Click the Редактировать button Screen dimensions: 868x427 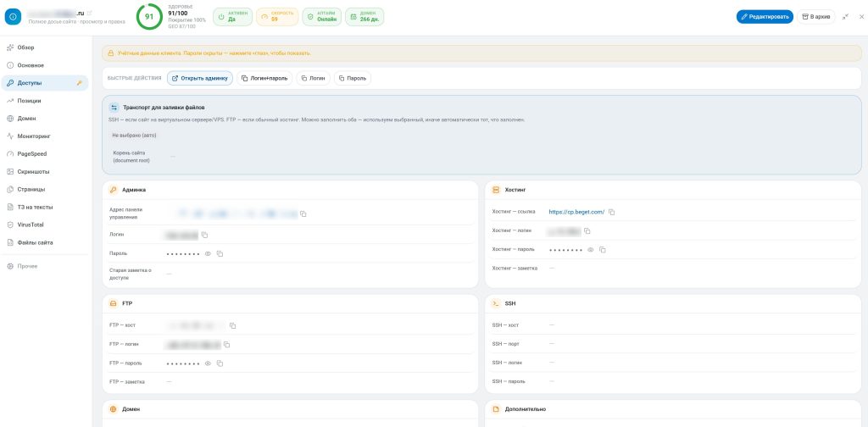[x=765, y=17]
